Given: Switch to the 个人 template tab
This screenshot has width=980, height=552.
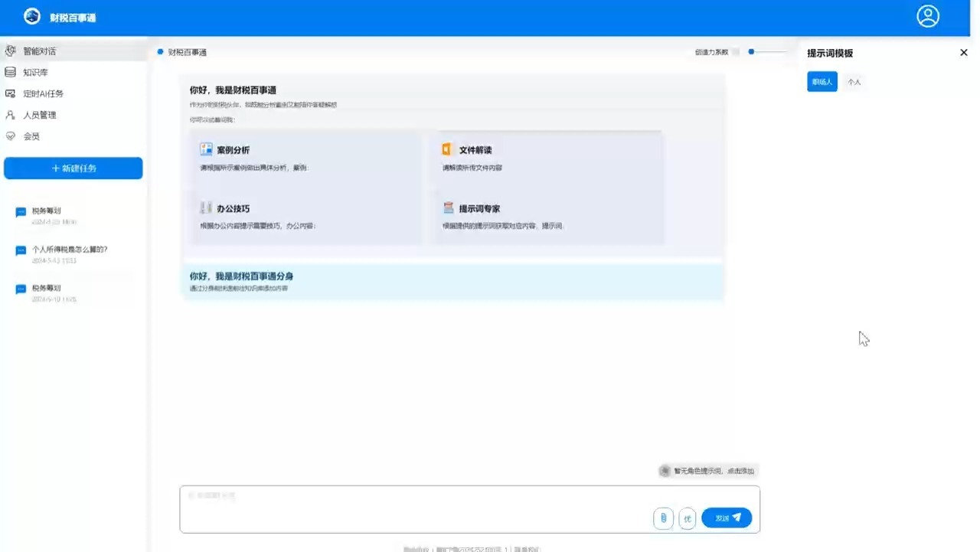Looking at the screenshot, I should (x=854, y=82).
